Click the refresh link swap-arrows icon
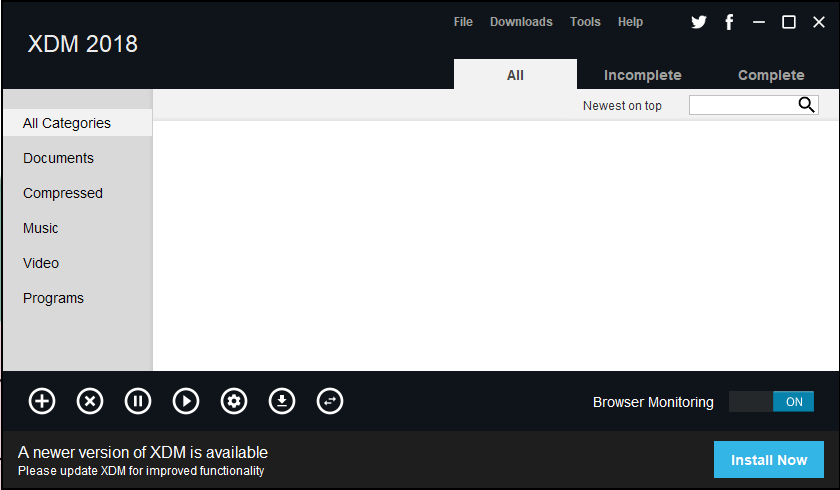The height and width of the screenshot is (490, 840). point(330,401)
